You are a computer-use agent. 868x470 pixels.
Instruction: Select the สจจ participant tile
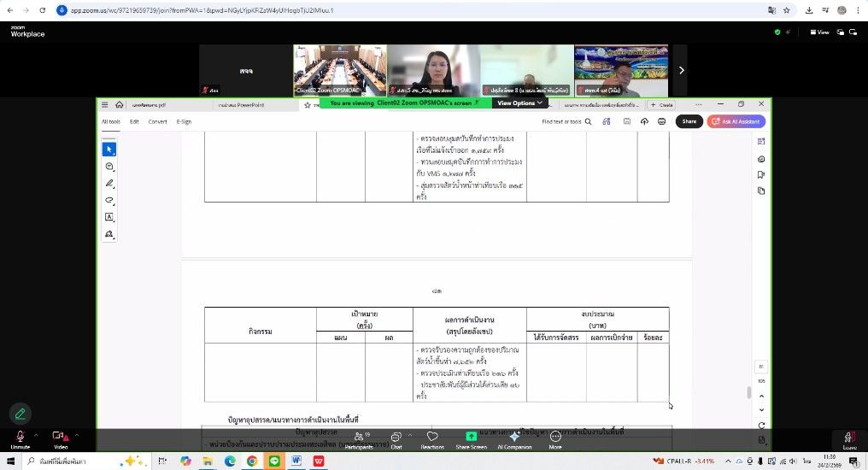(x=246, y=70)
